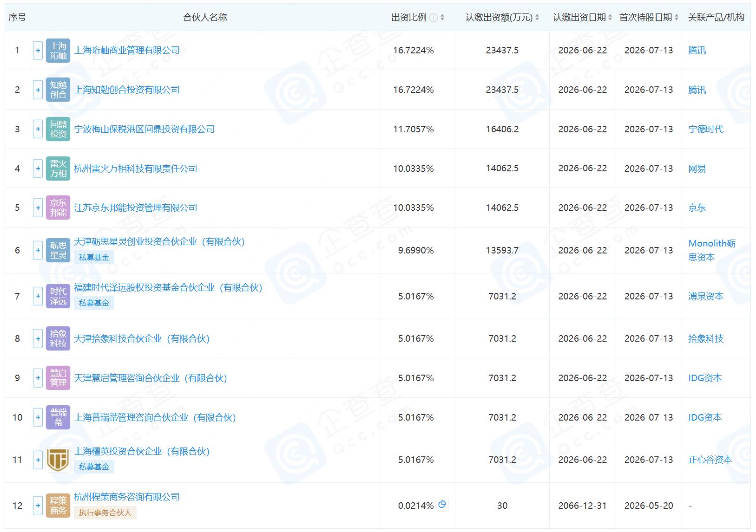
Task: Expand row 5 江苏京东邦能投资管理
Action: pos(38,208)
